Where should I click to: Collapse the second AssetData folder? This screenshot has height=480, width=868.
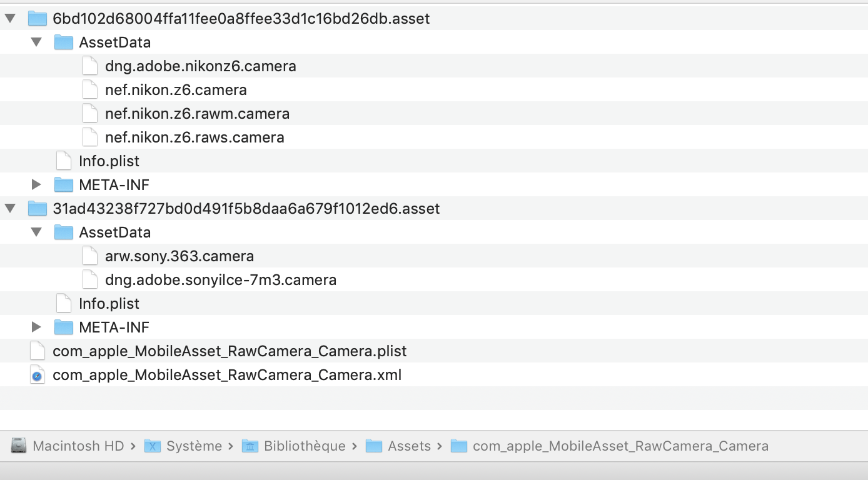pyautogui.click(x=36, y=232)
